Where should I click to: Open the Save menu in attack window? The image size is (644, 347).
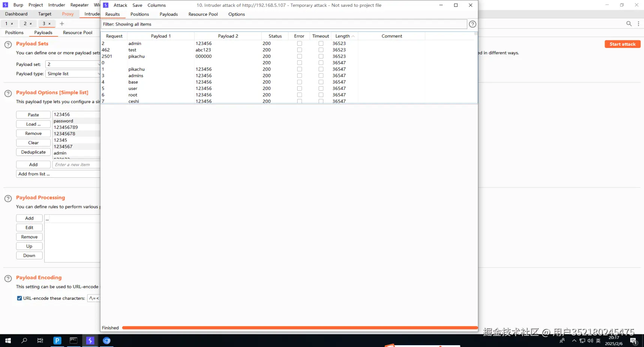tap(137, 5)
